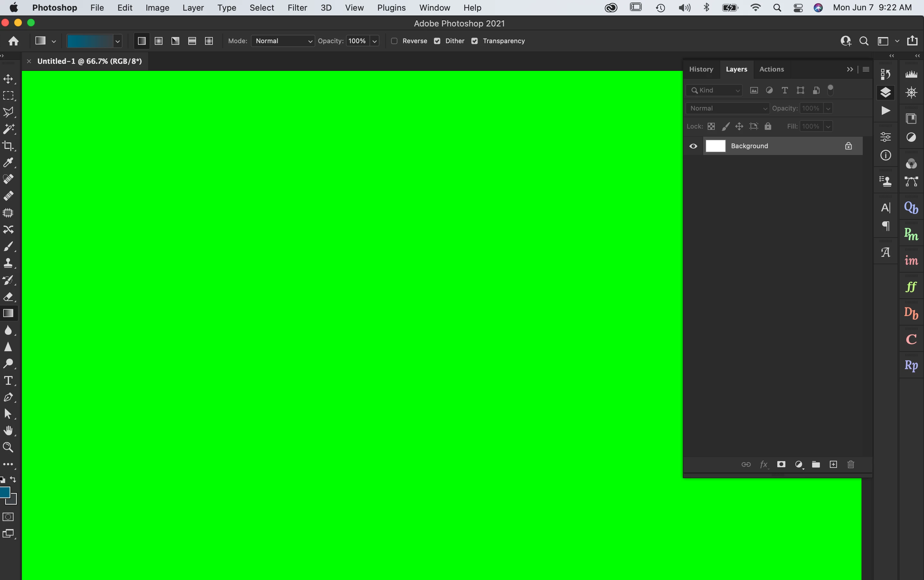Select the Hand tool
The height and width of the screenshot is (580, 924).
tap(8, 430)
